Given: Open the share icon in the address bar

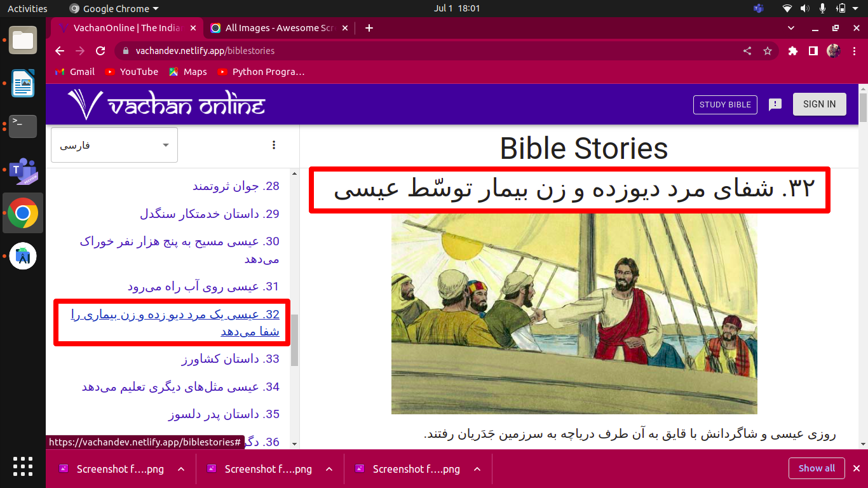Looking at the screenshot, I should point(747,51).
